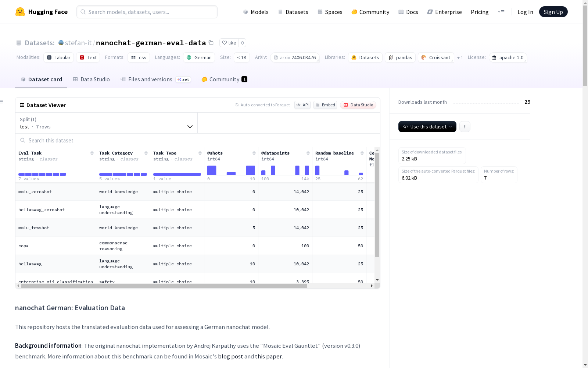
Task: Click the Log In link
Action: click(x=525, y=12)
